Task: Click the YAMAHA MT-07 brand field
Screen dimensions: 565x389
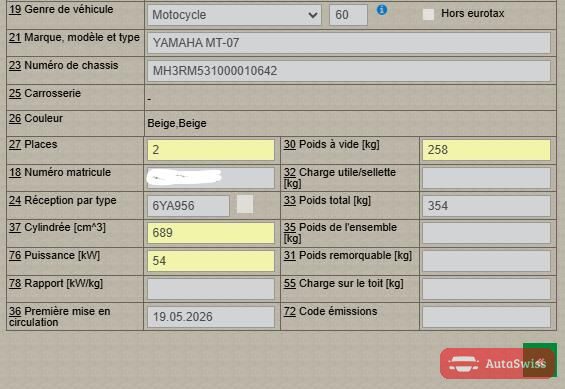Action: [349, 43]
